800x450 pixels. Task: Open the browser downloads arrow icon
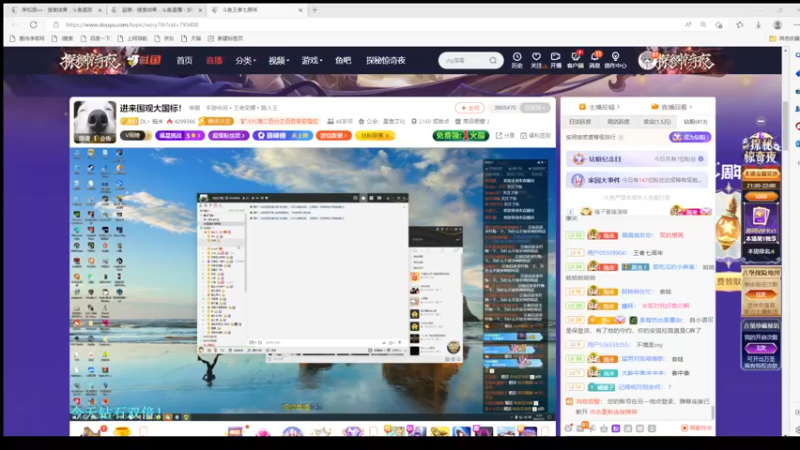point(758,24)
